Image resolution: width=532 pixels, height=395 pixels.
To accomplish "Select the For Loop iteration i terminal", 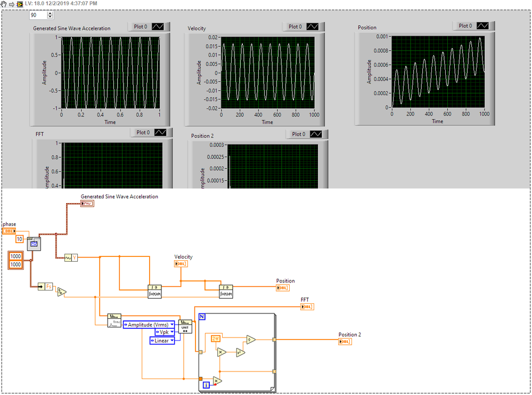I will point(206,385).
